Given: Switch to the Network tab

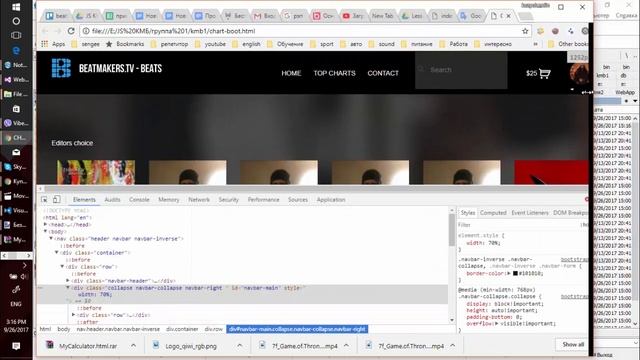Looking at the screenshot, I should click(x=199, y=200).
